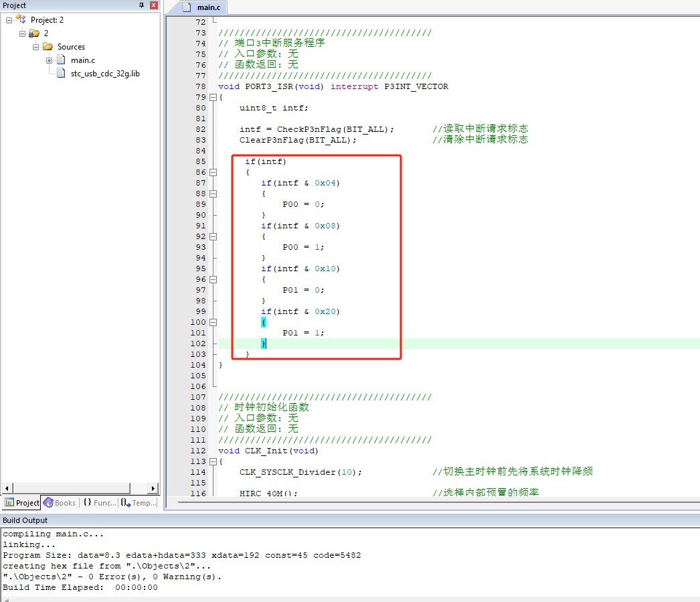Switch to the Books bottom tab
The width and height of the screenshot is (700, 602).
60,503
